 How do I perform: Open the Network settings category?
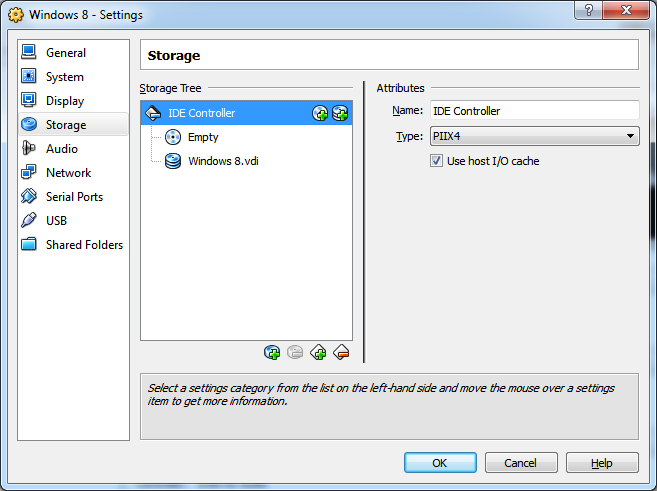click(68, 173)
